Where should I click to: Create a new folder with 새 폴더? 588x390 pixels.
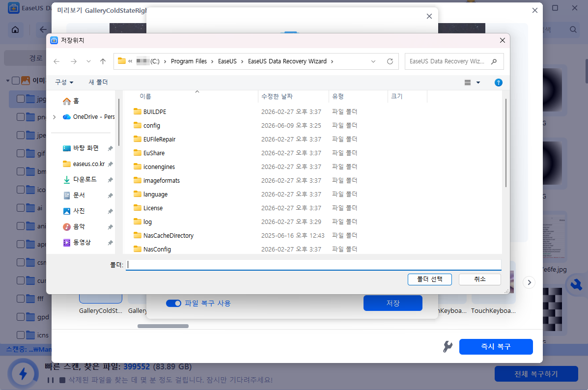(x=98, y=82)
